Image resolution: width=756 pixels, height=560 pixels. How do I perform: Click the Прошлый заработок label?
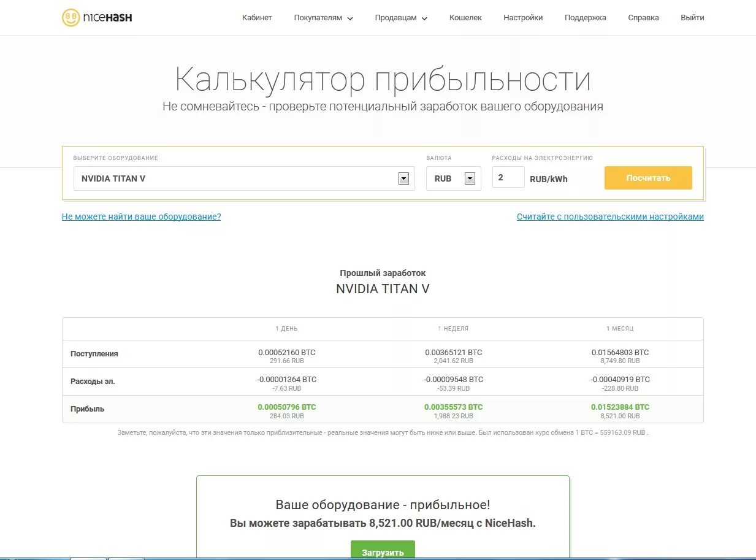[383, 273]
